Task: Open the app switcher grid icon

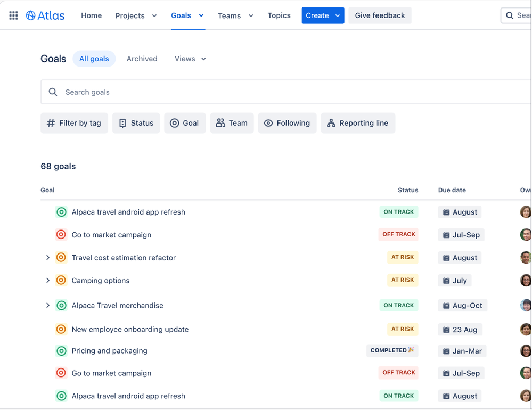Action: [13, 15]
